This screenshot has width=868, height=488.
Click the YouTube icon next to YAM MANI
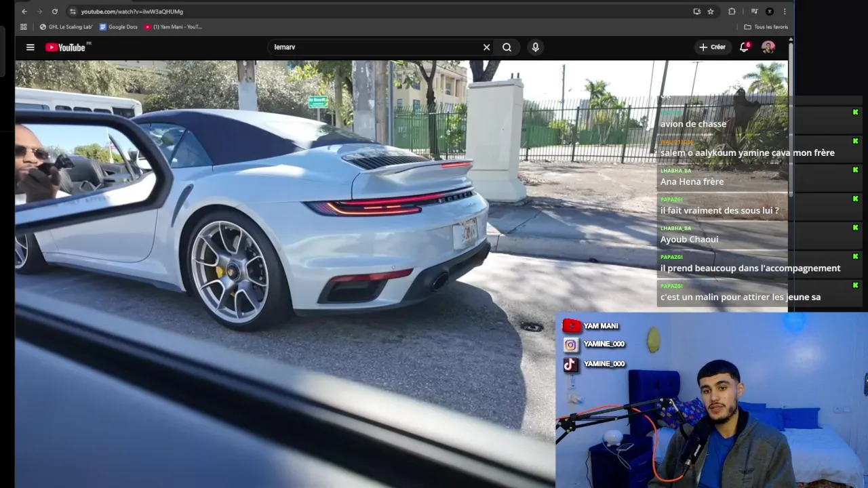pos(571,326)
